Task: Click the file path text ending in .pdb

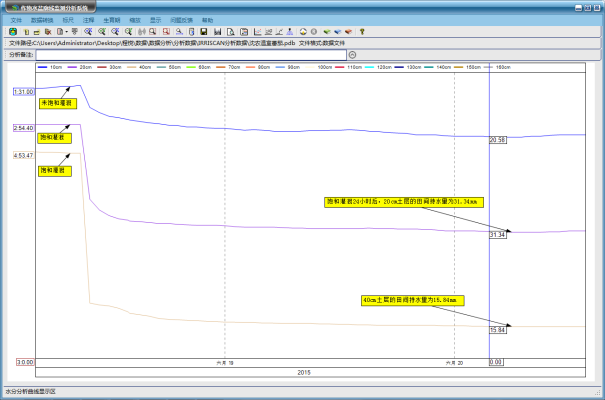Action: (152, 43)
